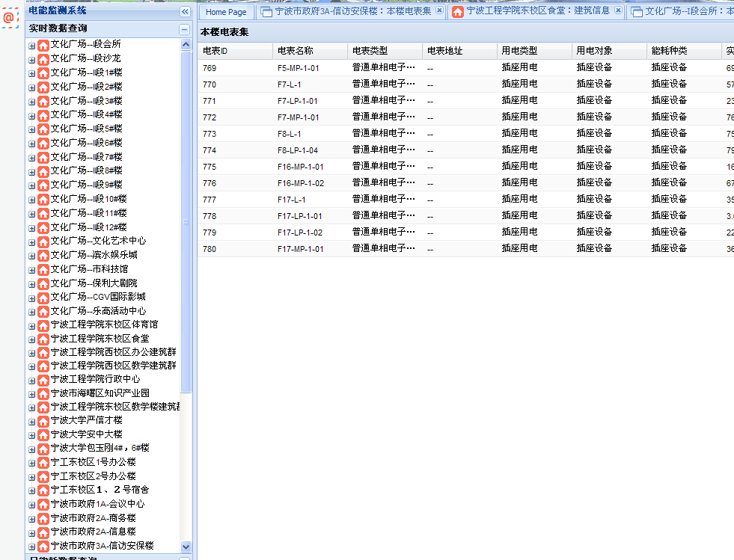Collapse the 实时数据查询 section
Viewport: 734px width, 560px height.
(185, 30)
